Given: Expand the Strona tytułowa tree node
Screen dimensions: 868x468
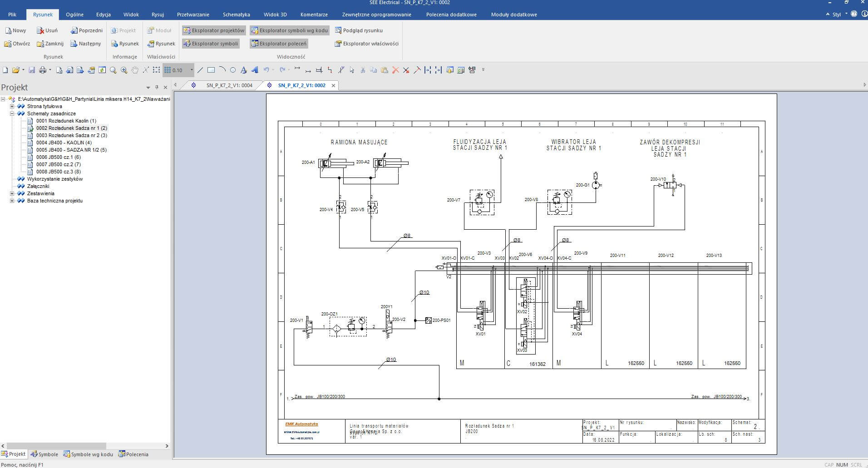Looking at the screenshot, I should pyautogui.click(x=12, y=106).
